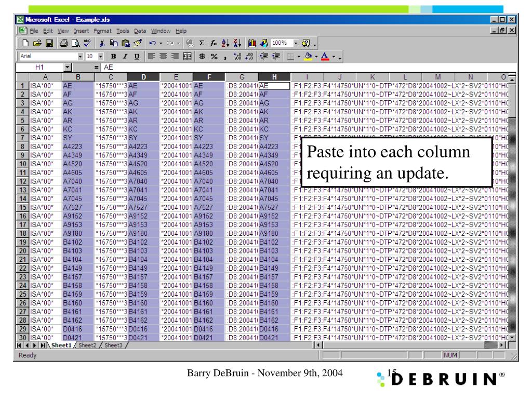Toggle Align Right for the cell

click(x=175, y=56)
